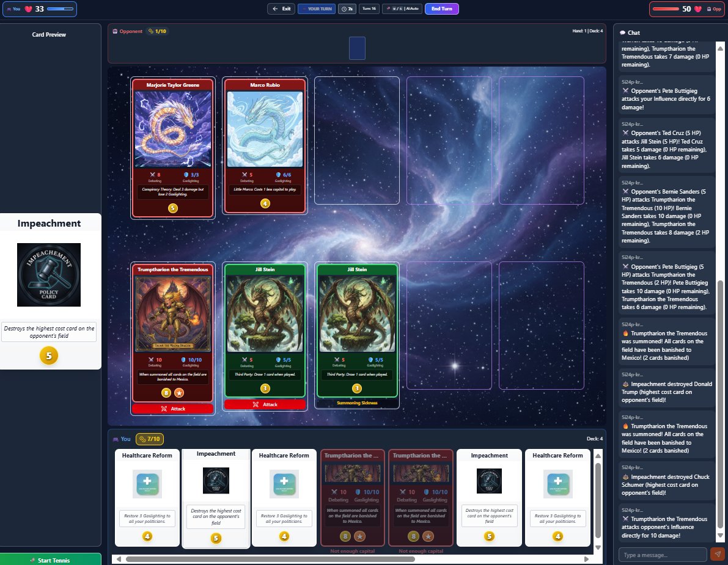Click the opponent's heart icon beside 50
This screenshot has height=565, width=728.
point(698,9)
